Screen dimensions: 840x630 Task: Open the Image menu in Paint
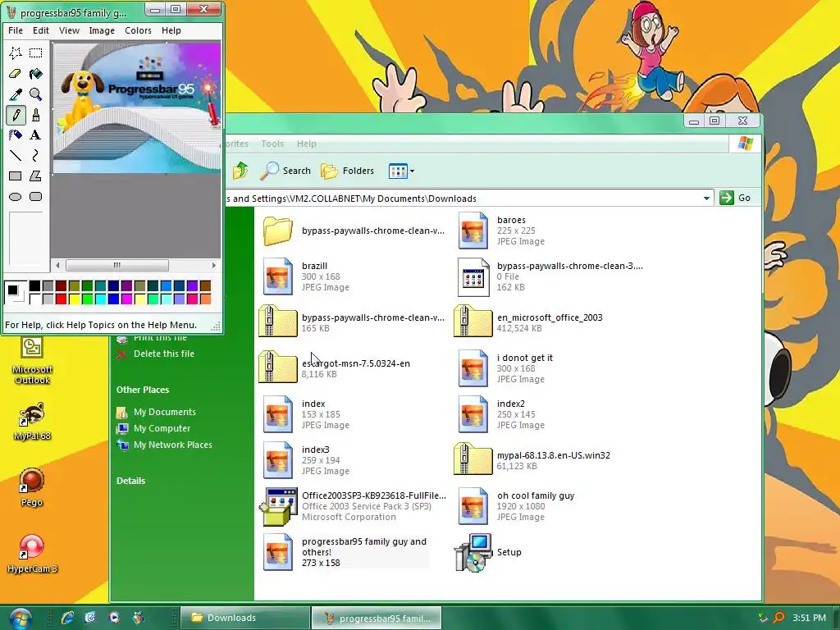tap(102, 30)
